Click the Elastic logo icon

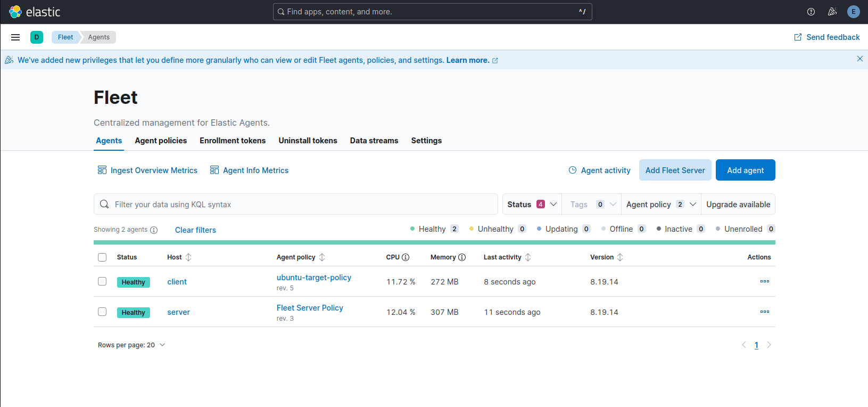point(15,12)
